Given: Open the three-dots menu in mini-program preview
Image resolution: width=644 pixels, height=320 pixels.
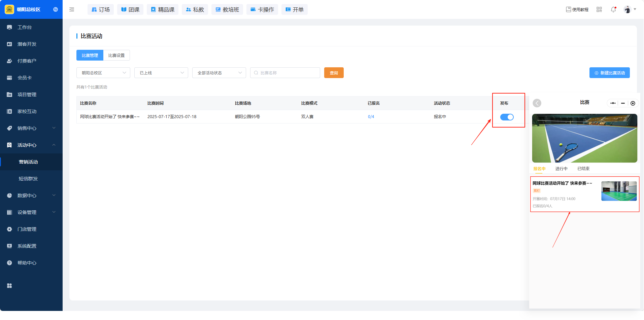Looking at the screenshot, I should [613, 103].
